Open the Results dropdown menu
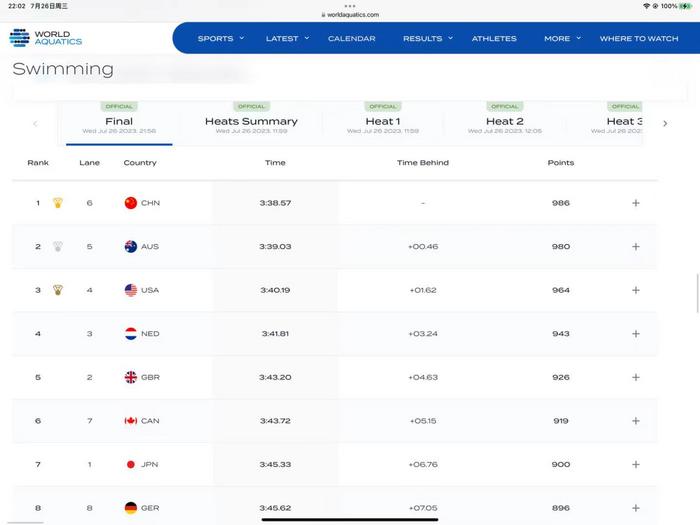 coord(427,38)
